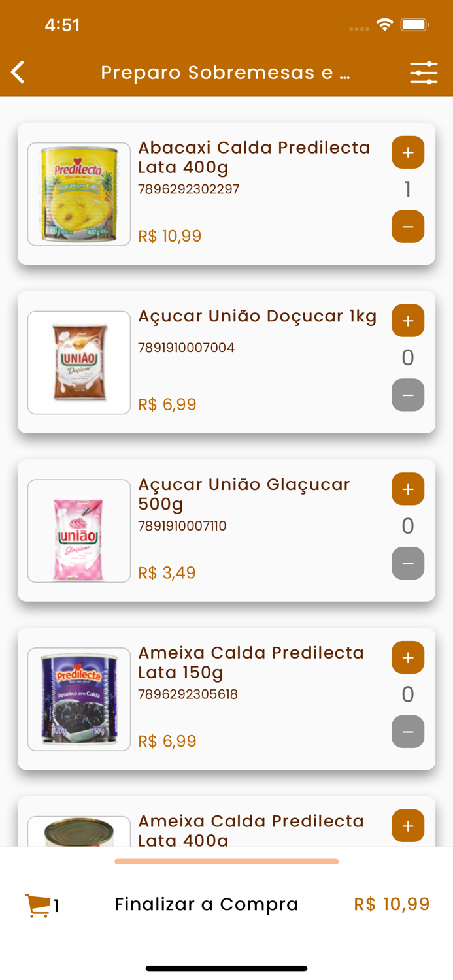Open the Açucar União Doçucar product image

tap(78, 362)
